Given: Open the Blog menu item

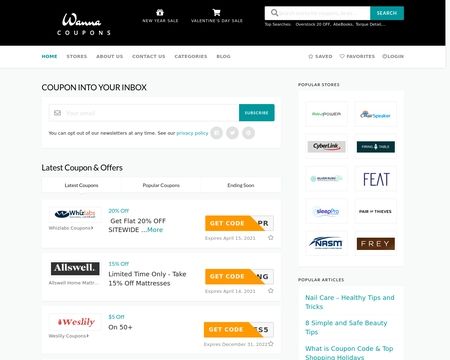Looking at the screenshot, I should coord(223,56).
